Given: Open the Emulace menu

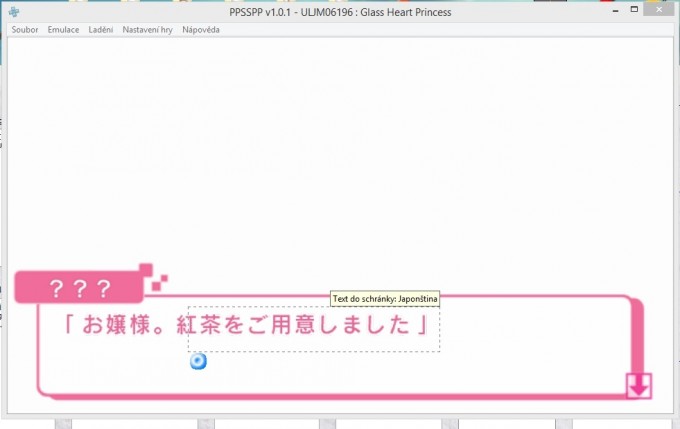Looking at the screenshot, I should pos(63,29).
